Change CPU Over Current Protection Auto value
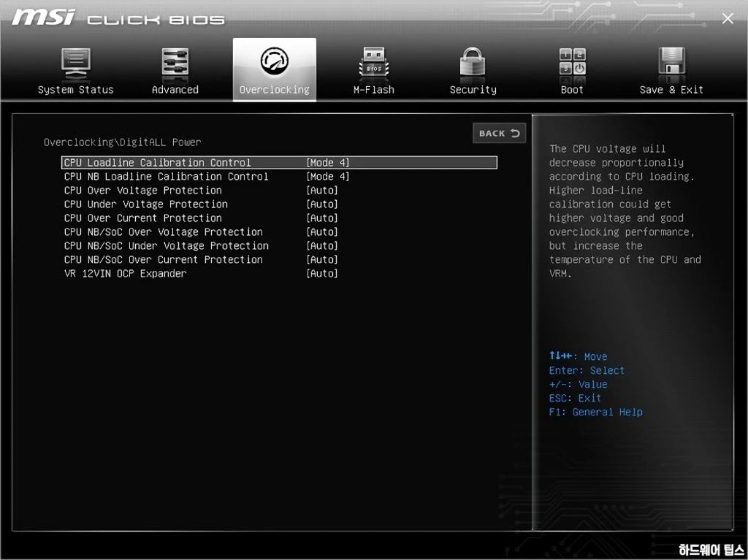Screen dimensions: 748x560 pos(322,218)
